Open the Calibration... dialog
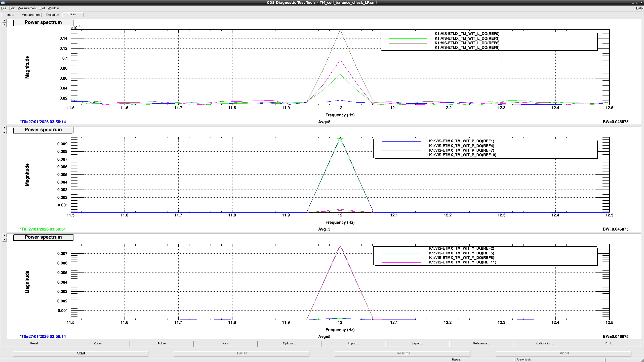The image size is (644, 362). [x=545, y=343]
